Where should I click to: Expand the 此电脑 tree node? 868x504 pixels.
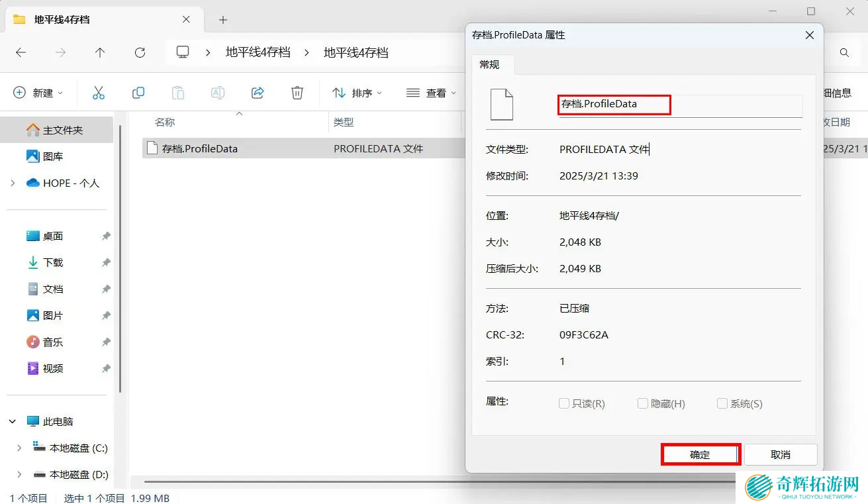(13, 421)
